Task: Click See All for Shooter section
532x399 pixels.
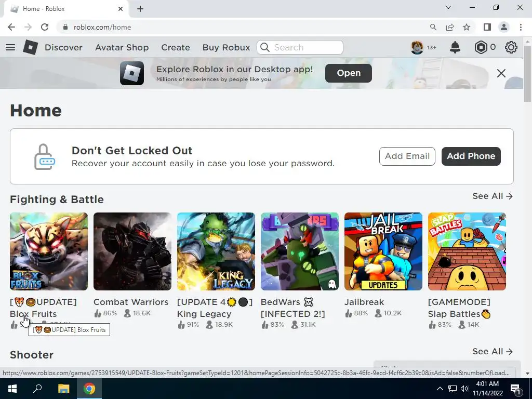Action: pos(493,352)
